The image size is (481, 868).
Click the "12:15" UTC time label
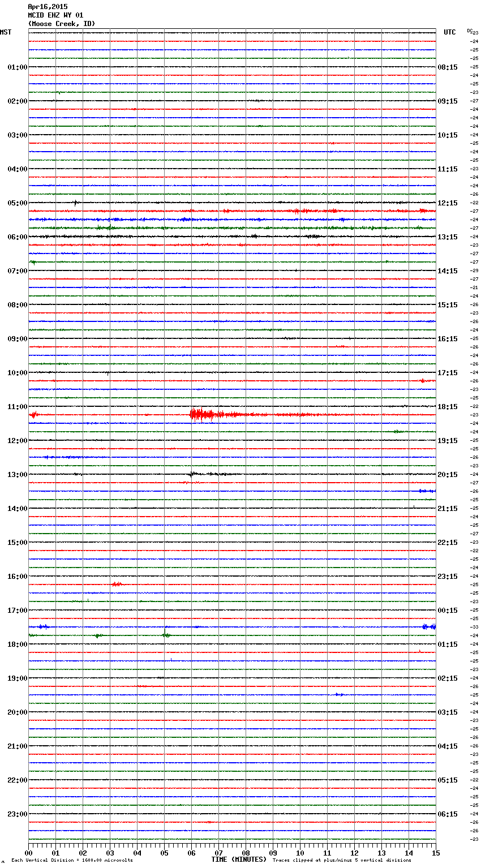pos(448,203)
